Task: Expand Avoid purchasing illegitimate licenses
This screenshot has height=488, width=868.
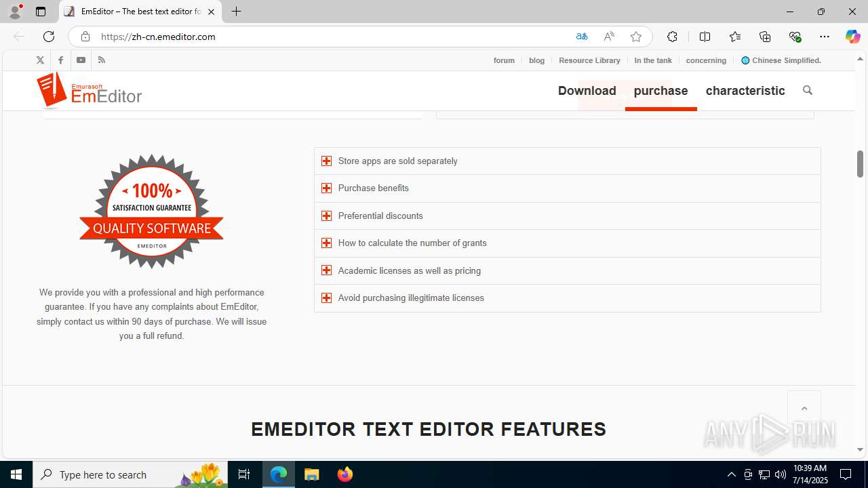Action: pos(568,298)
